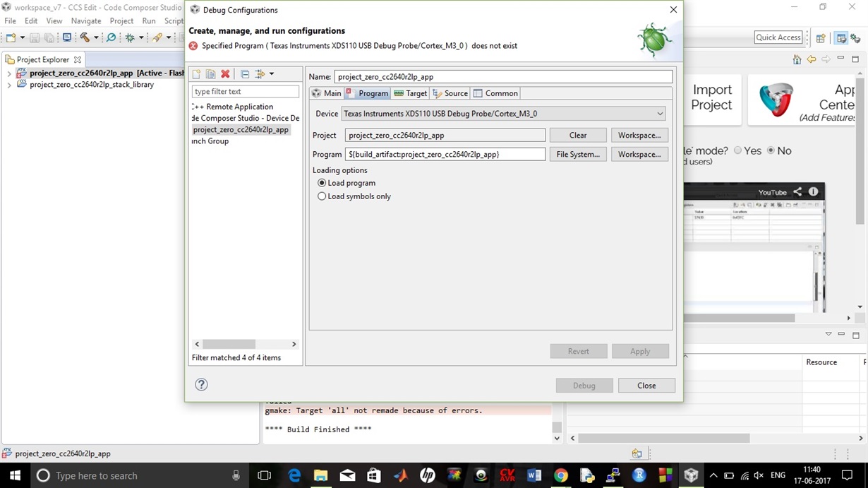Click the target configuration monitor icon in toolbar
The height and width of the screenshot is (488, 868).
tap(67, 37)
